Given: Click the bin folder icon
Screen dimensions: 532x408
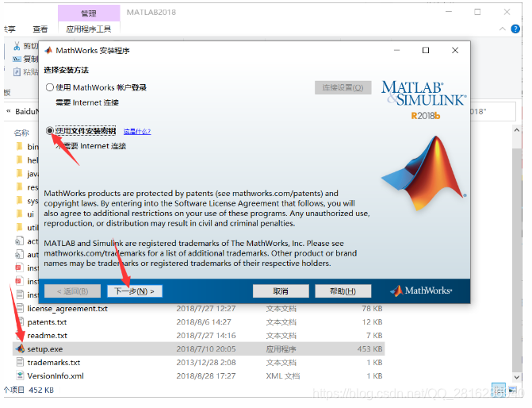Looking at the screenshot, I should coord(20,147).
